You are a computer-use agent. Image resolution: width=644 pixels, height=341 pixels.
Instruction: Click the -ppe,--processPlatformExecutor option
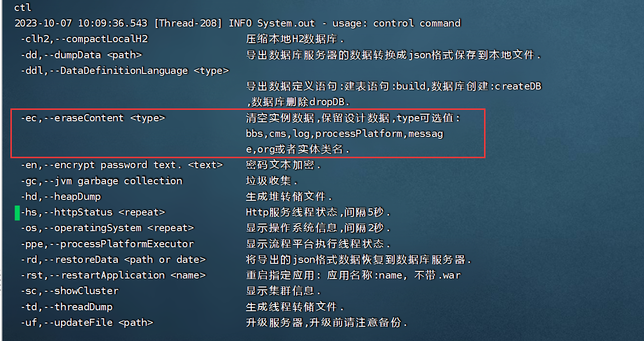[107, 244]
